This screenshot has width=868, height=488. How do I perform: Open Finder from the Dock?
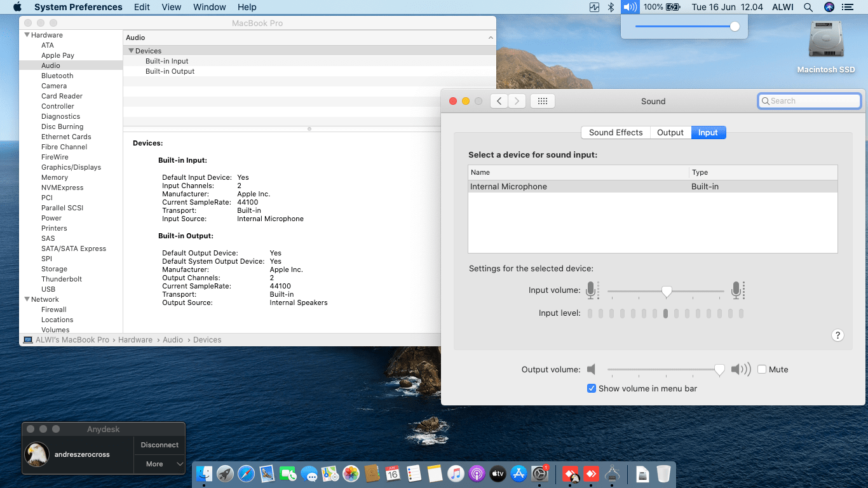coord(204,473)
